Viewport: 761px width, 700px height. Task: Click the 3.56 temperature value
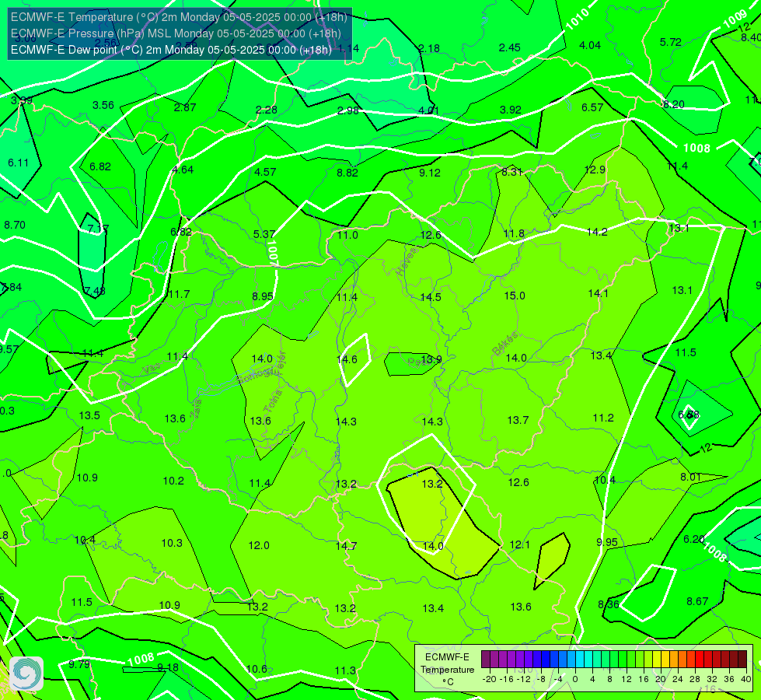click(x=103, y=105)
